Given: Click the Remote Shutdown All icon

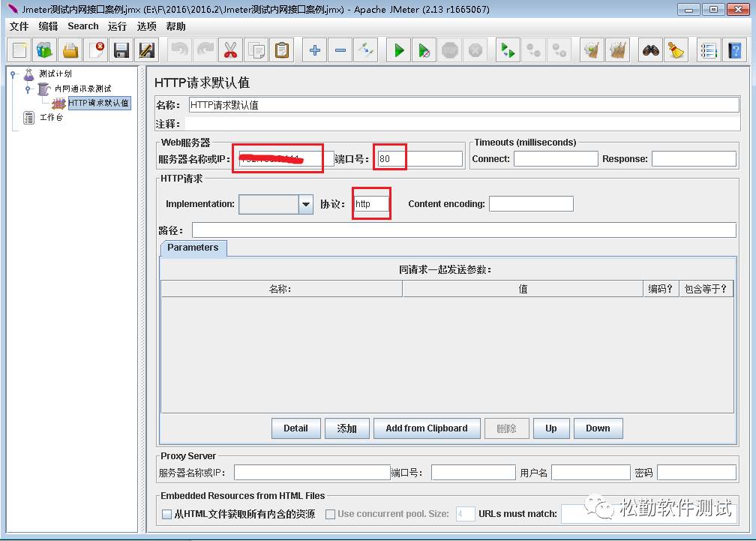Looking at the screenshot, I should pyautogui.click(x=559, y=50).
